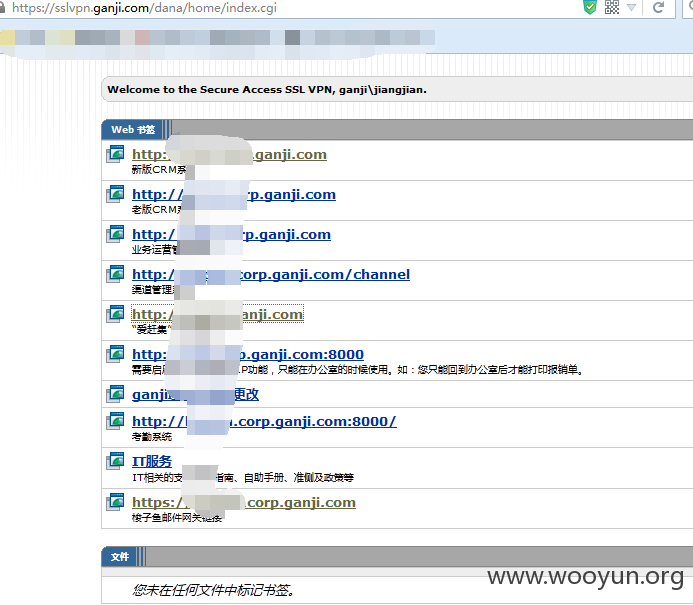Click the welcome message ganji\jiangjian
The width and height of the screenshot is (693, 605).
pos(267,90)
